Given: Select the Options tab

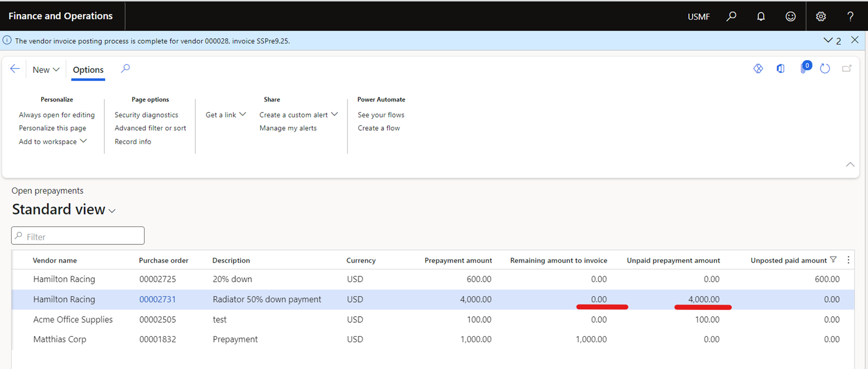Looking at the screenshot, I should coord(88,70).
